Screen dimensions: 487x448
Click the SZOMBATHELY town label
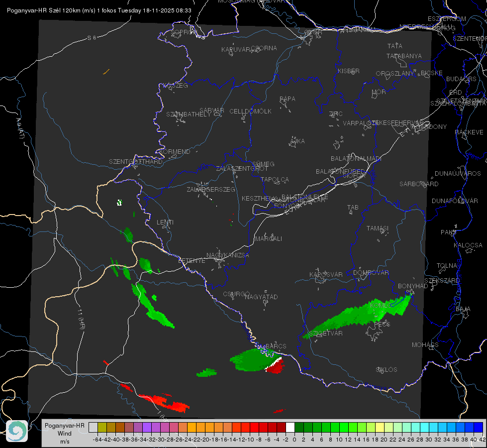pos(189,114)
